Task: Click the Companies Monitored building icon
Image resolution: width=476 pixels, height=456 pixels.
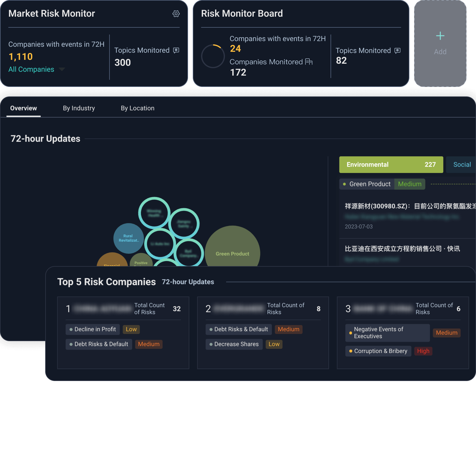Action: pos(309,62)
